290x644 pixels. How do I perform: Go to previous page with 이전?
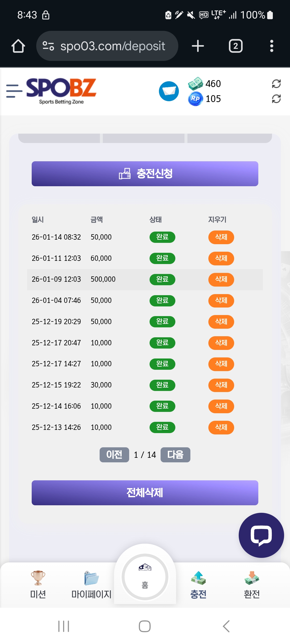pyautogui.click(x=114, y=455)
